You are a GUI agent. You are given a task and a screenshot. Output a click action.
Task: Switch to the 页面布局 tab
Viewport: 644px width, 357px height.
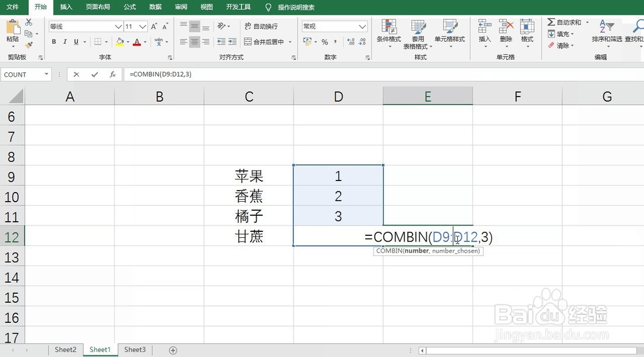(98, 7)
